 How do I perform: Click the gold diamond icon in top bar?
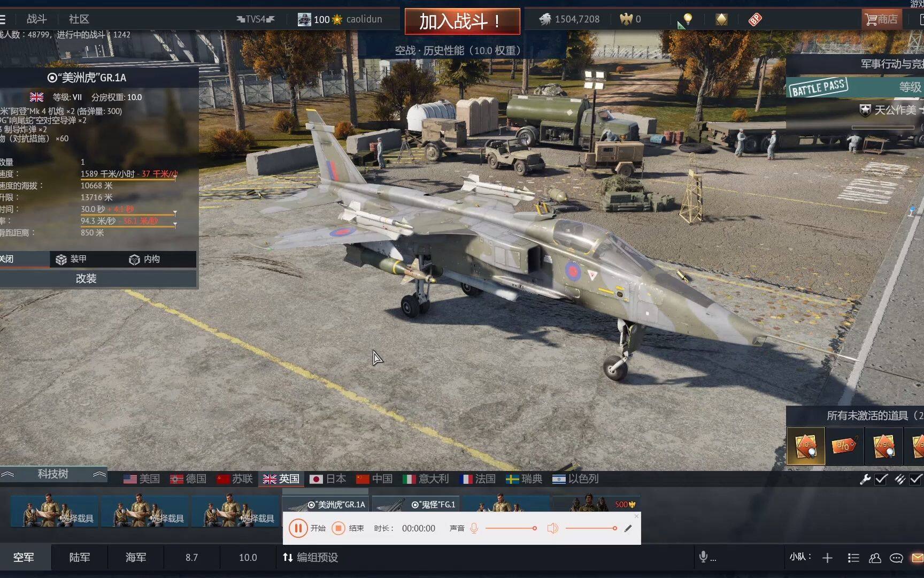pos(721,20)
